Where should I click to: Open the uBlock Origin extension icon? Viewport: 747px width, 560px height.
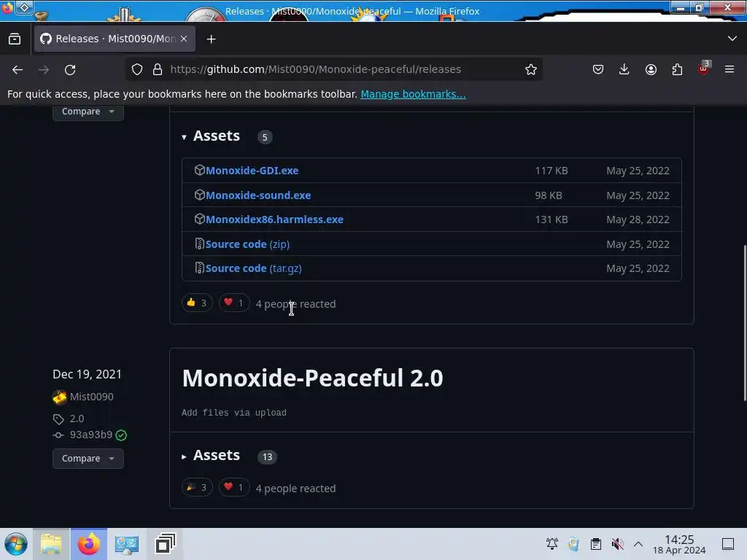[x=704, y=69]
